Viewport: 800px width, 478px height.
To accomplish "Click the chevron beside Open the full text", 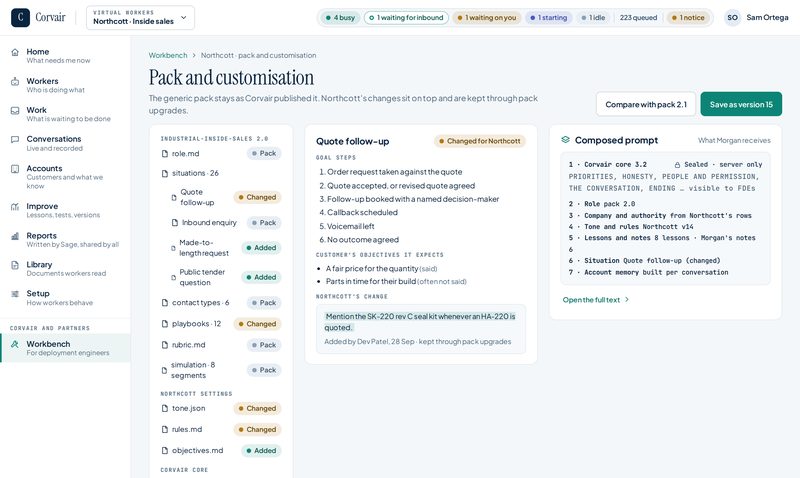I will (627, 299).
